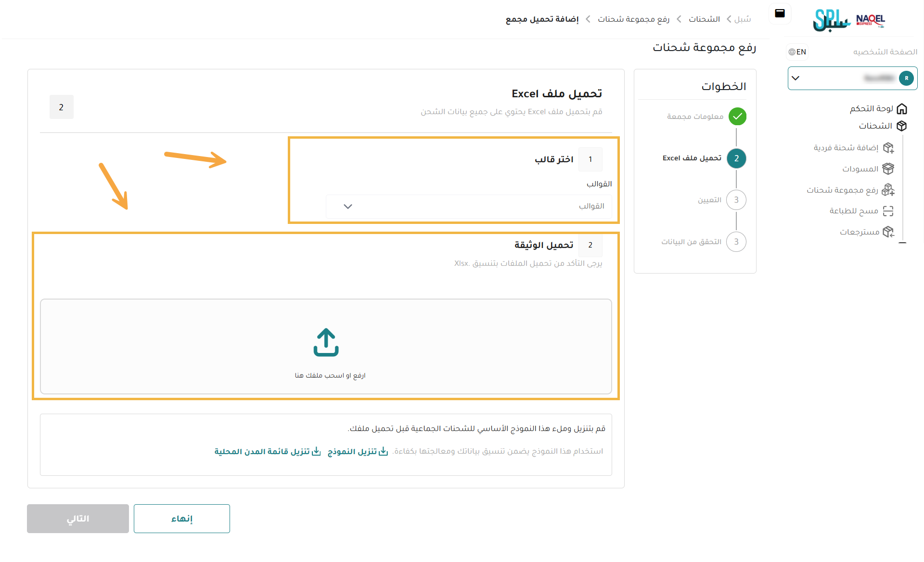Click the scan-to-print icon
Viewport: 924px width, 562px height.
pos(888,211)
